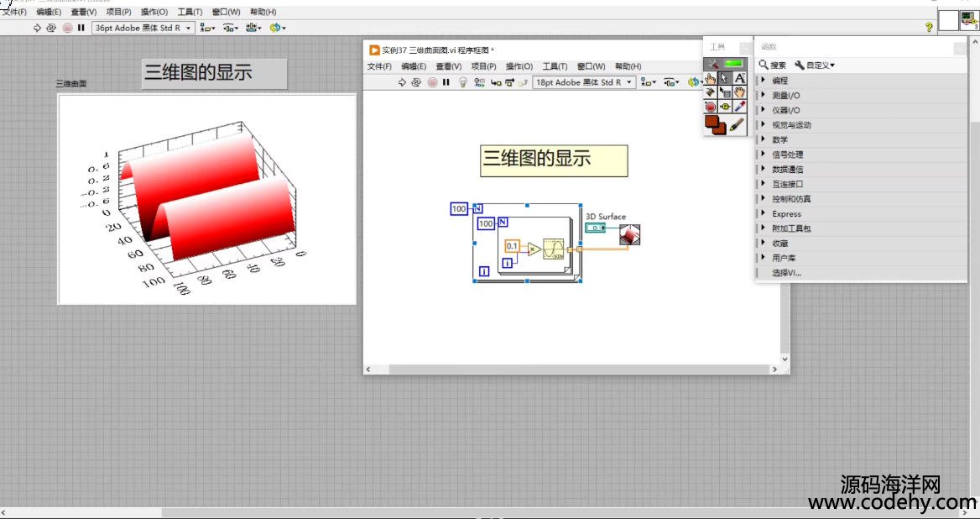Click Run Continuously on front panel toolbar
Viewport: 980px width, 519px height.
click(x=51, y=28)
